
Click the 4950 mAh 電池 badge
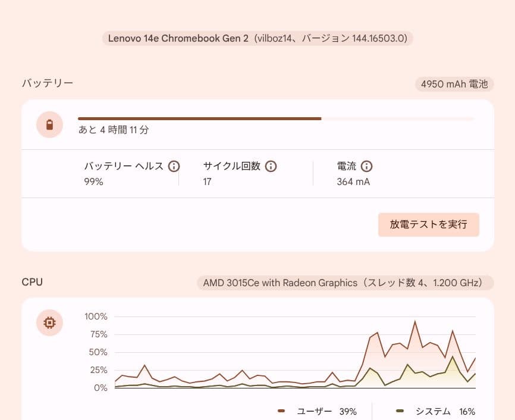[x=454, y=84]
